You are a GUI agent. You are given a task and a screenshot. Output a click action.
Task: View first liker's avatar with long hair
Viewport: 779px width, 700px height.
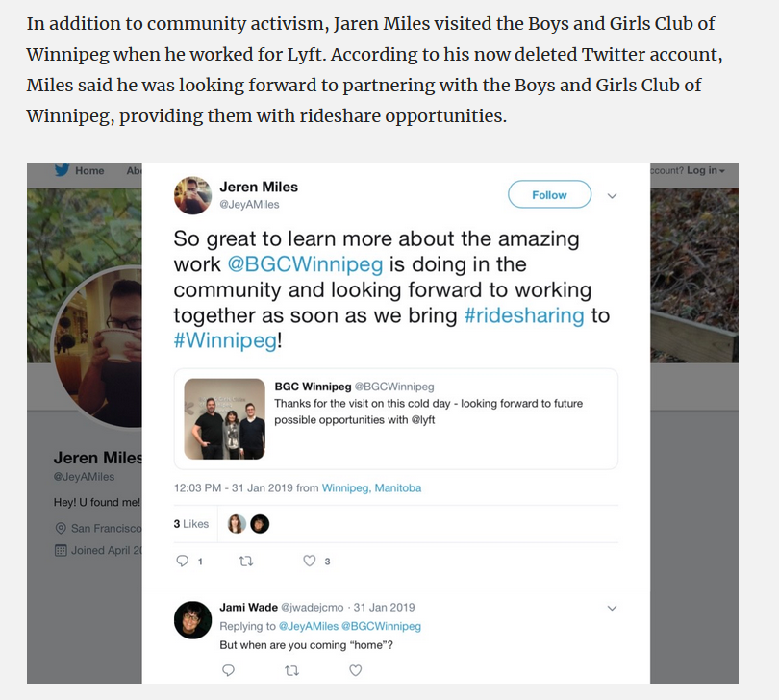point(237,524)
